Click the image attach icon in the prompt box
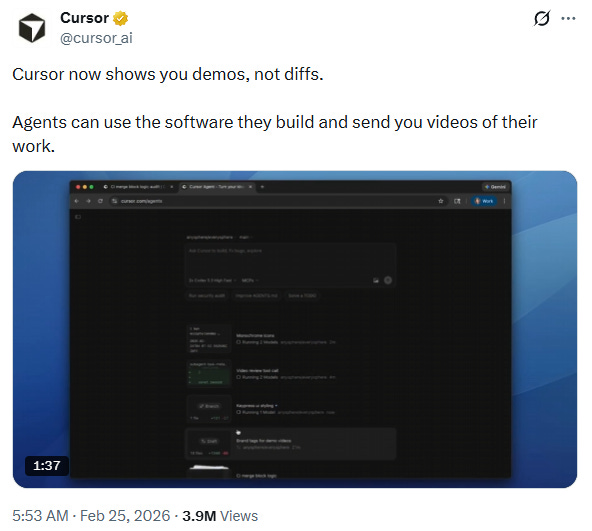 (376, 280)
